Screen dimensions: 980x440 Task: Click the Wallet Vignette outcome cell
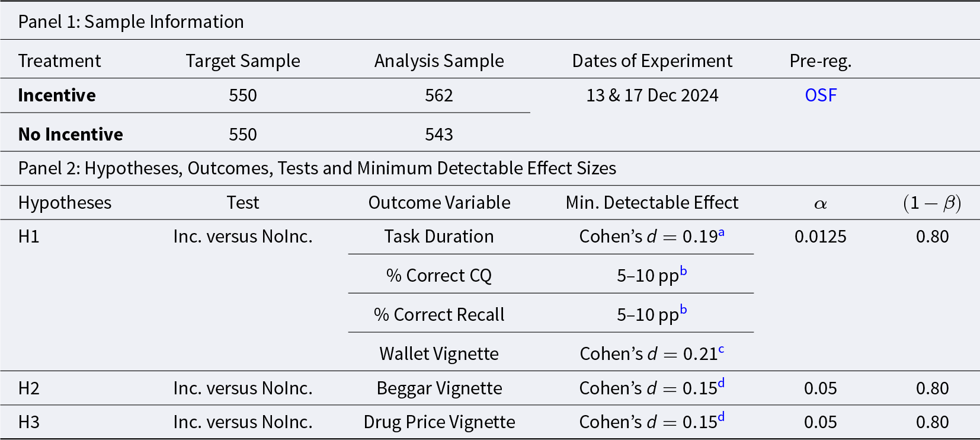[x=439, y=354]
